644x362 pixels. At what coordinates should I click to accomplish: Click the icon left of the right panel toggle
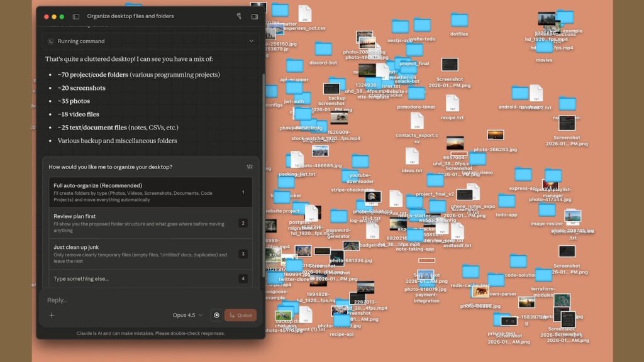tap(239, 16)
